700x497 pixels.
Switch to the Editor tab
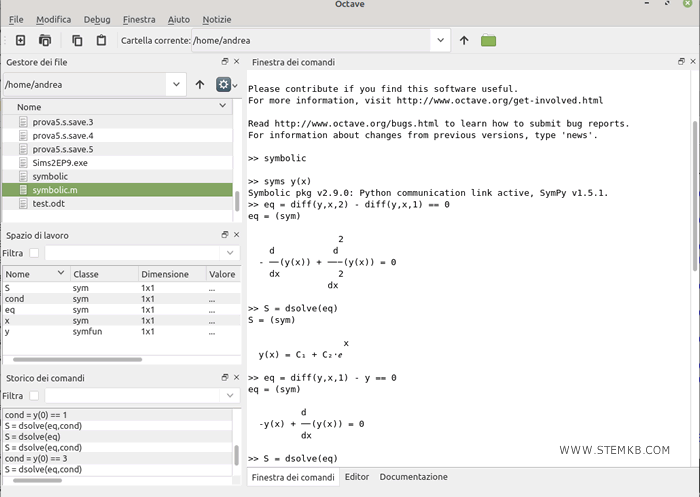(357, 477)
